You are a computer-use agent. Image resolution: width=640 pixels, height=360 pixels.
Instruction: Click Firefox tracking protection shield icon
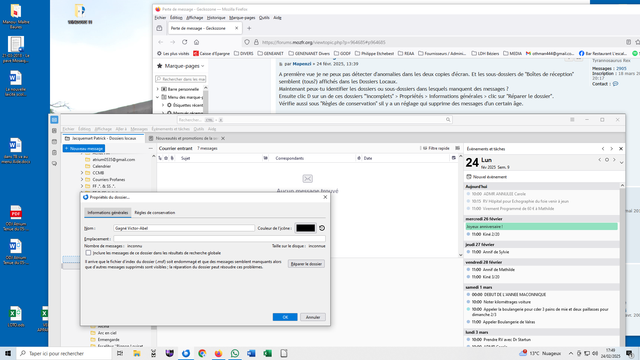[x=247, y=42]
